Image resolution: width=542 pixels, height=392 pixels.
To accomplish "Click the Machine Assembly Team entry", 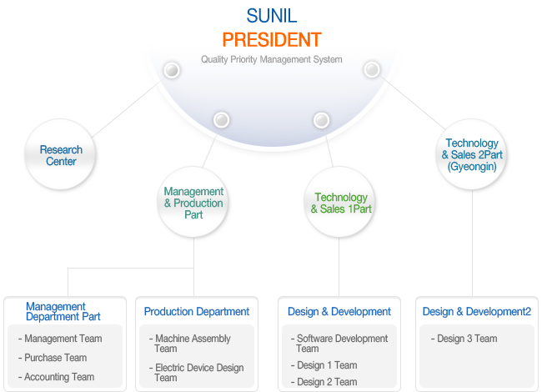I will click(190, 344).
